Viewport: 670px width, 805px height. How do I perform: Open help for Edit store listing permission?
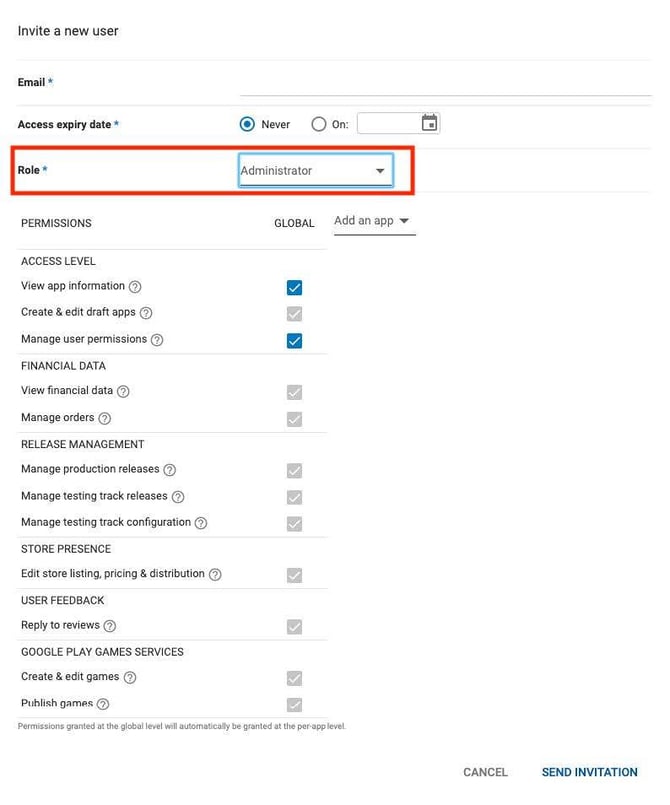click(x=216, y=574)
